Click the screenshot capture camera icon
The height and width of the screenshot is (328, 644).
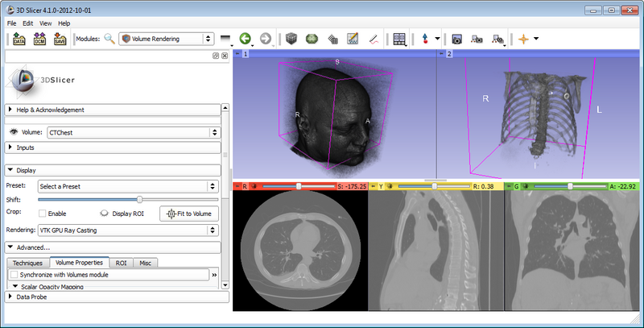tap(456, 39)
